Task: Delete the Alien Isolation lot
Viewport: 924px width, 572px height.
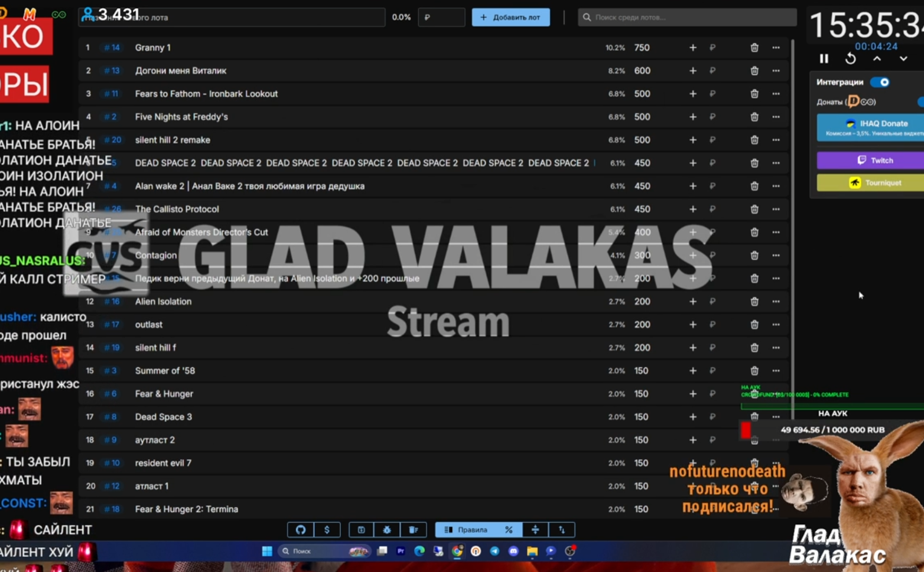Action: click(754, 301)
